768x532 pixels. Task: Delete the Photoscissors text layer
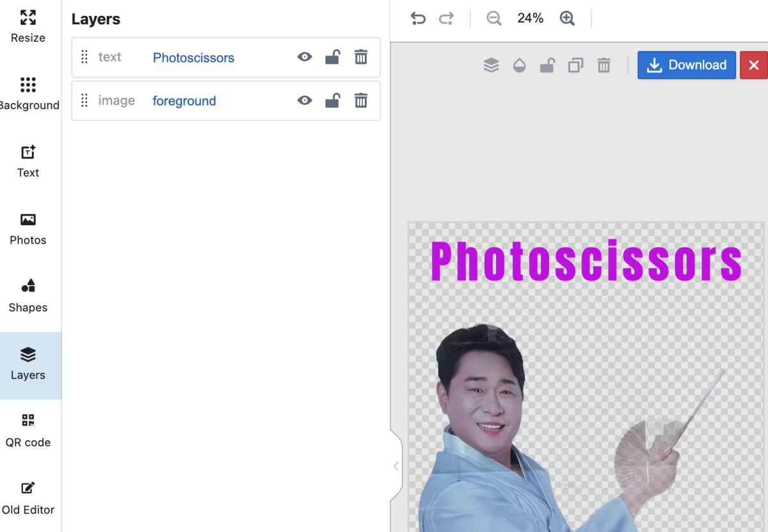pyautogui.click(x=361, y=57)
